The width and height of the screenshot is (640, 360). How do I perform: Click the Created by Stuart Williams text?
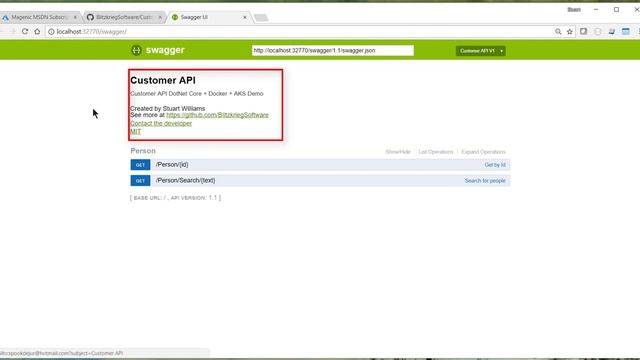[x=167, y=109]
